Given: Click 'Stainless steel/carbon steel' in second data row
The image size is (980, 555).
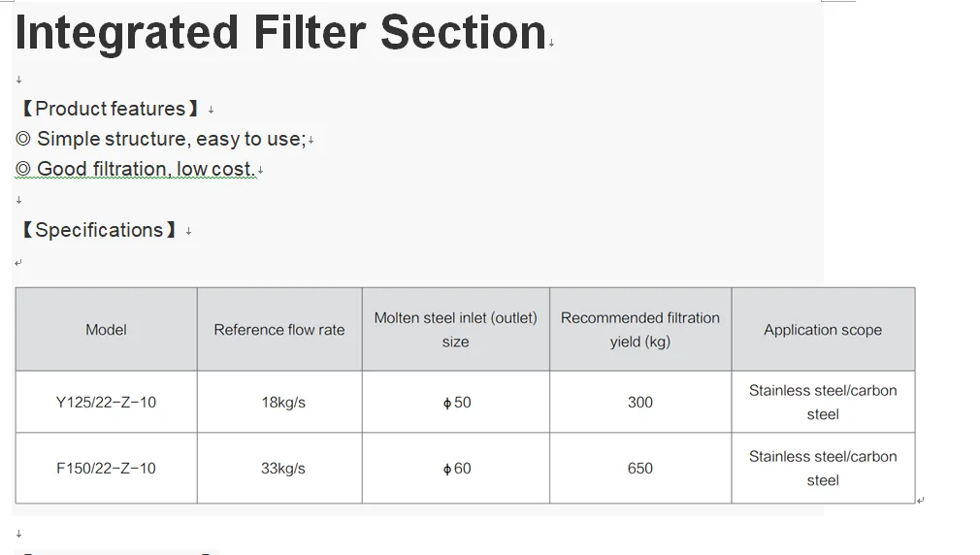Looking at the screenshot, I should (822, 468).
